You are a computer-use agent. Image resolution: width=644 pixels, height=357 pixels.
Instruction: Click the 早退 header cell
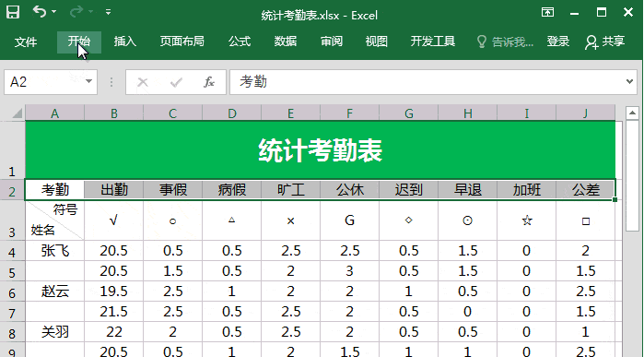click(x=468, y=190)
